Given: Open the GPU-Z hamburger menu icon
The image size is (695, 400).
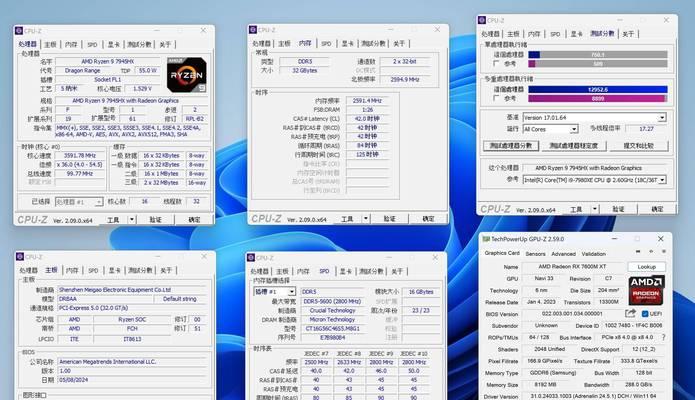Looking at the screenshot, I should pos(664,251).
